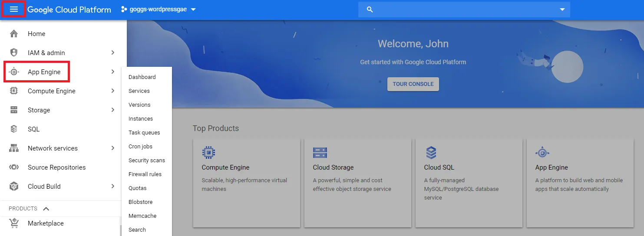644x236 pixels.
Task: Open the Cloud Storage product card
Action: click(x=357, y=183)
